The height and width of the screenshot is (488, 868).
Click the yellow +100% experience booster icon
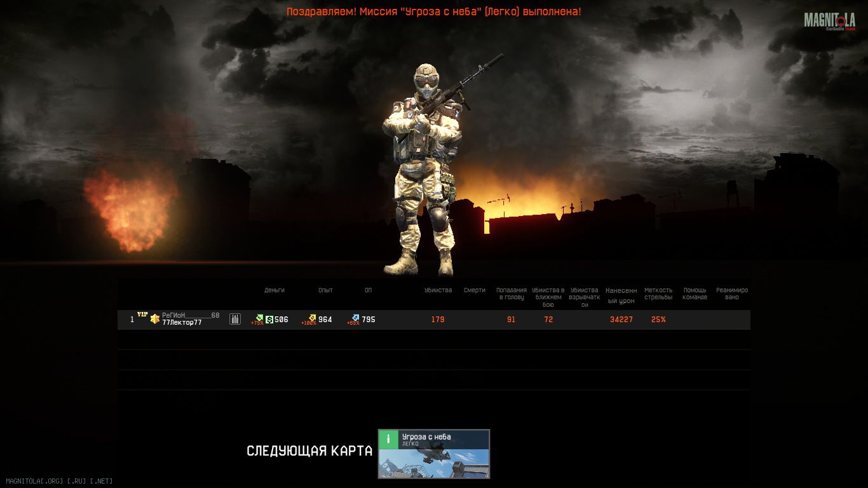click(311, 318)
